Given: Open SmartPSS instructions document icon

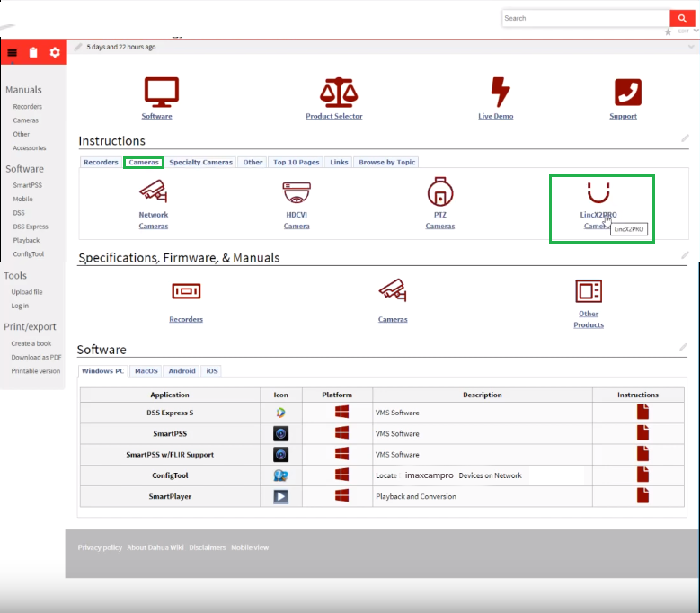Looking at the screenshot, I should click(x=642, y=432).
